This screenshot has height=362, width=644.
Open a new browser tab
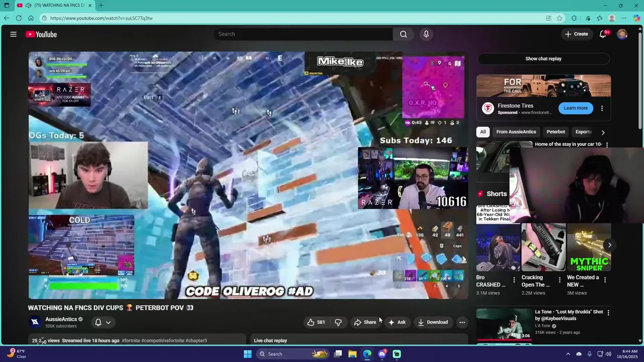coord(101,6)
